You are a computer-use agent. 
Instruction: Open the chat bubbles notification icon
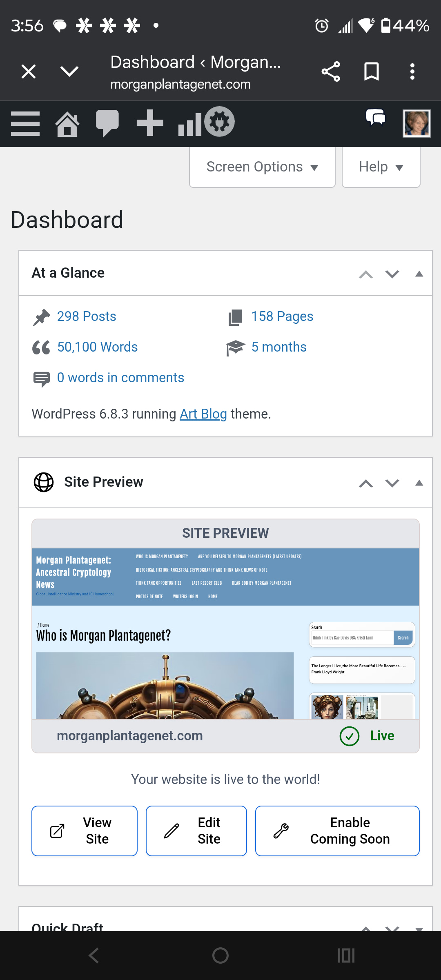376,118
